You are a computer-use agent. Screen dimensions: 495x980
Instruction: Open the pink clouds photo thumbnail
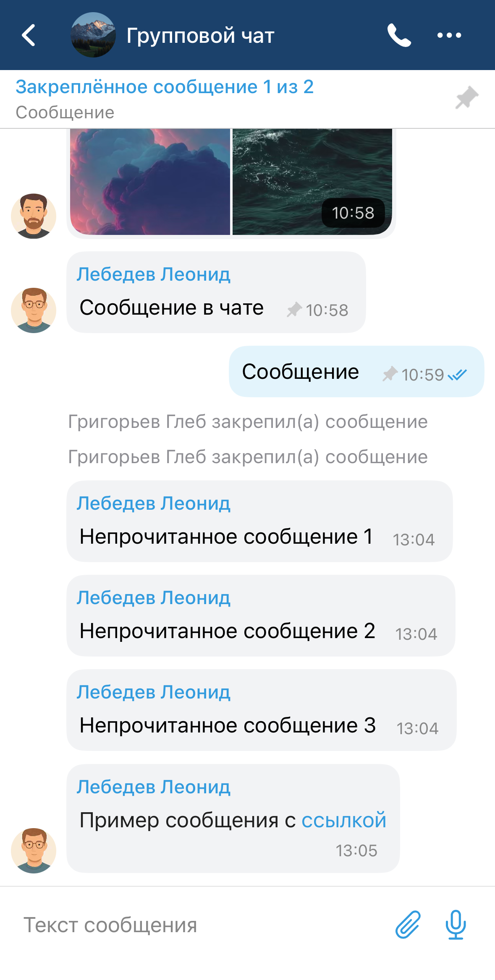(150, 182)
